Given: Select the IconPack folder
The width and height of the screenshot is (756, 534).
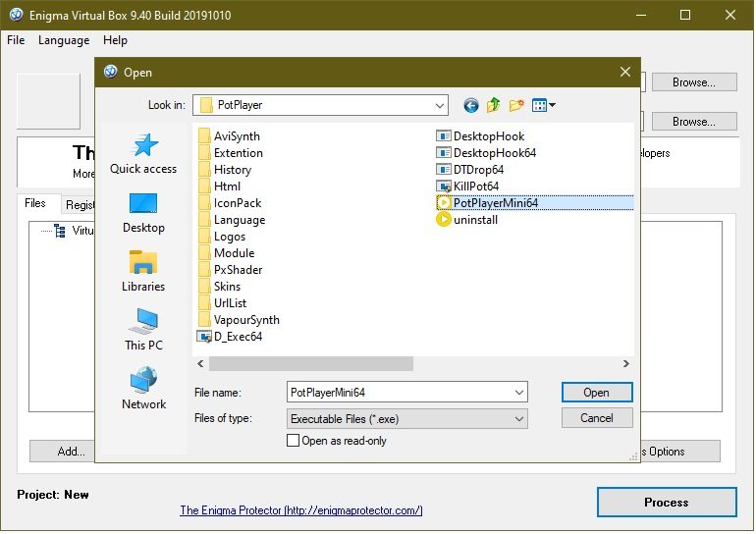Looking at the screenshot, I should point(230,203).
